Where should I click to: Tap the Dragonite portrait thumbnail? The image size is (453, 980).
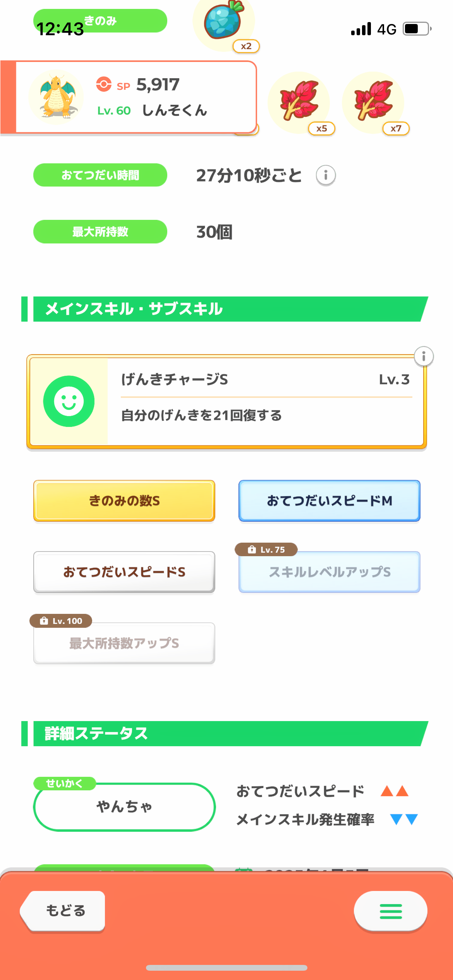57,97
